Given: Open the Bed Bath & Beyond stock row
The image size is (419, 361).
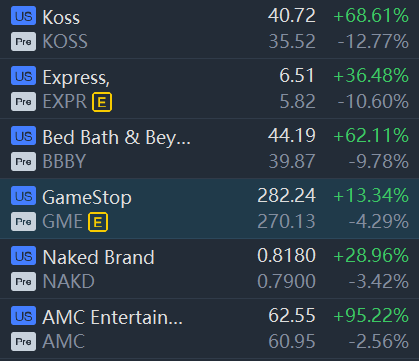Looking at the screenshot, I should (x=209, y=148).
